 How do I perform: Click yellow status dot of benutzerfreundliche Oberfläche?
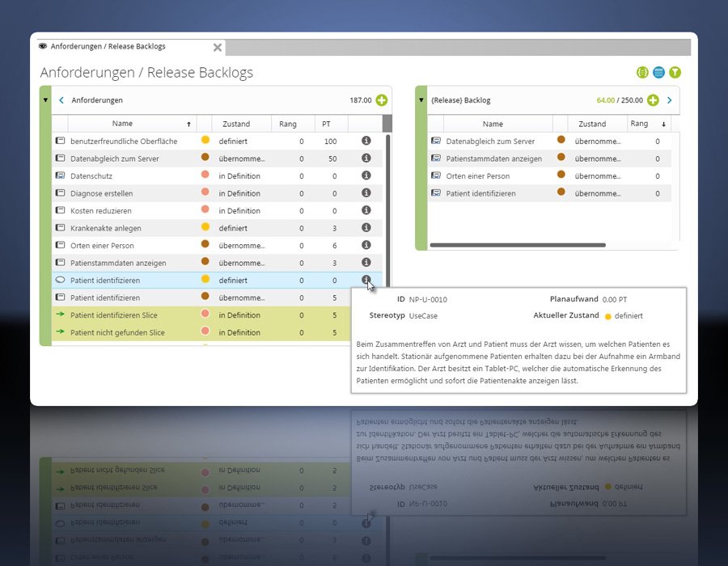pyautogui.click(x=205, y=140)
